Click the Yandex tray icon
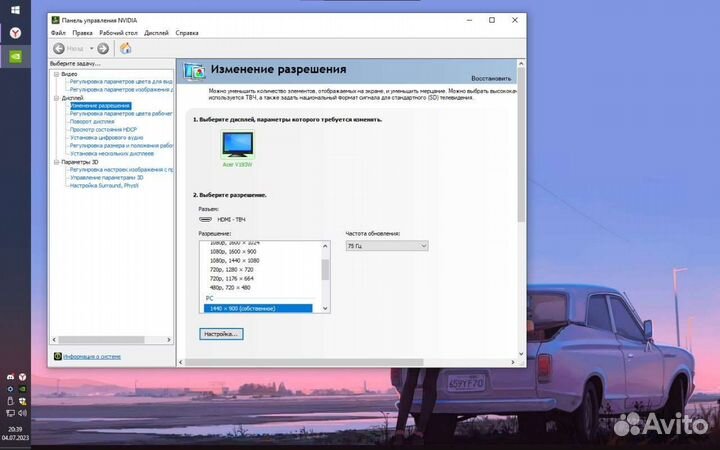 (22, 377)
